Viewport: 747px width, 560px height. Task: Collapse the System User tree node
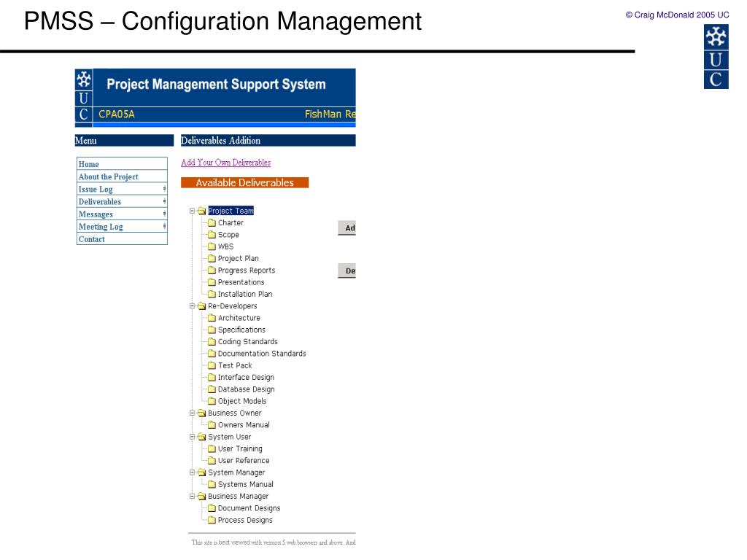tap(193, 437)
